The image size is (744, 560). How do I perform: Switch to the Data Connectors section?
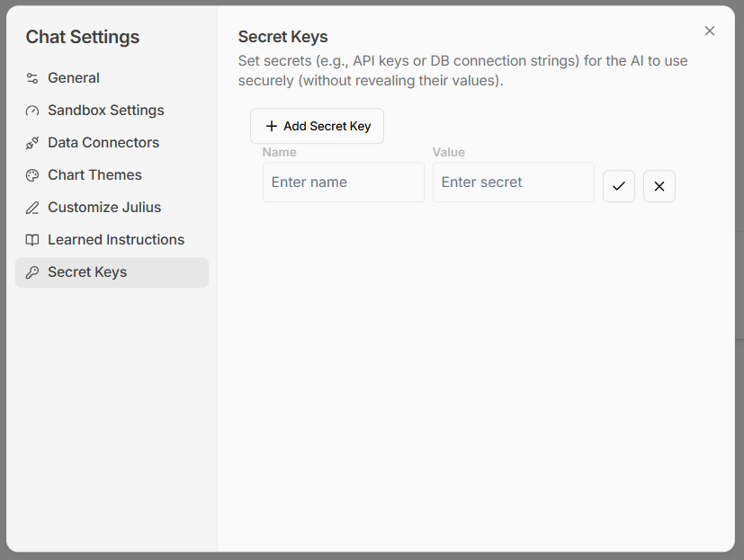pyautogui.click(x=103, y=143)
